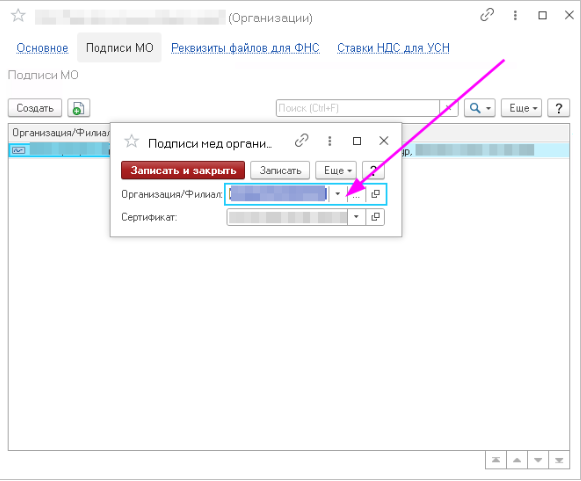Expand the Сертификат dropdown

click(x=356, y=217)
